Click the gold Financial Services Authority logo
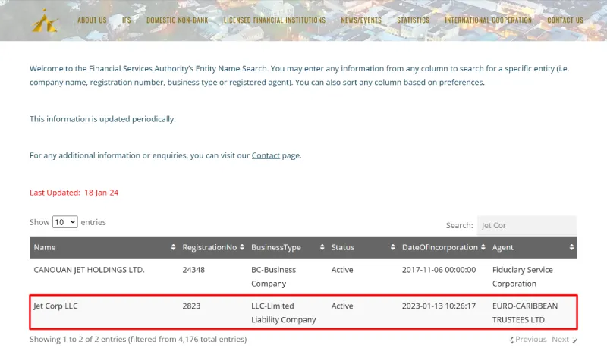The width and height of the screenshot is (607, 364). tap(45, 20)
